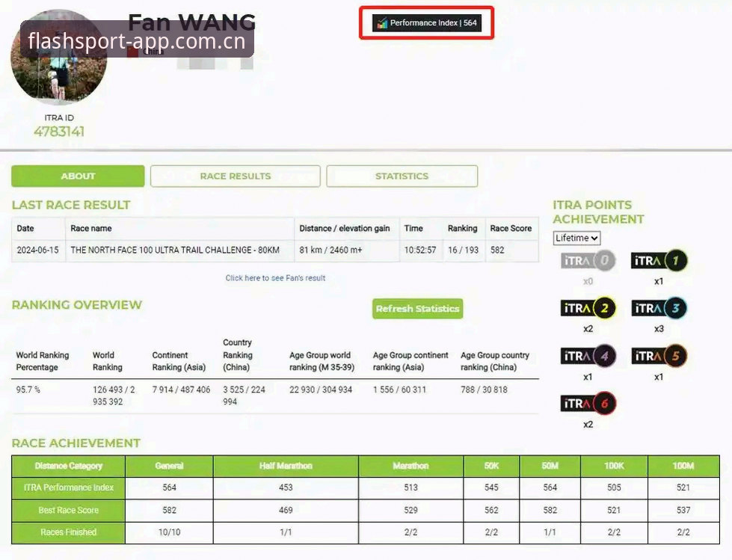Click the 100K Best Race Score 521 cell
Image resolution: width=732 pixels, height=560 pixels.
(x=614, y=510)
